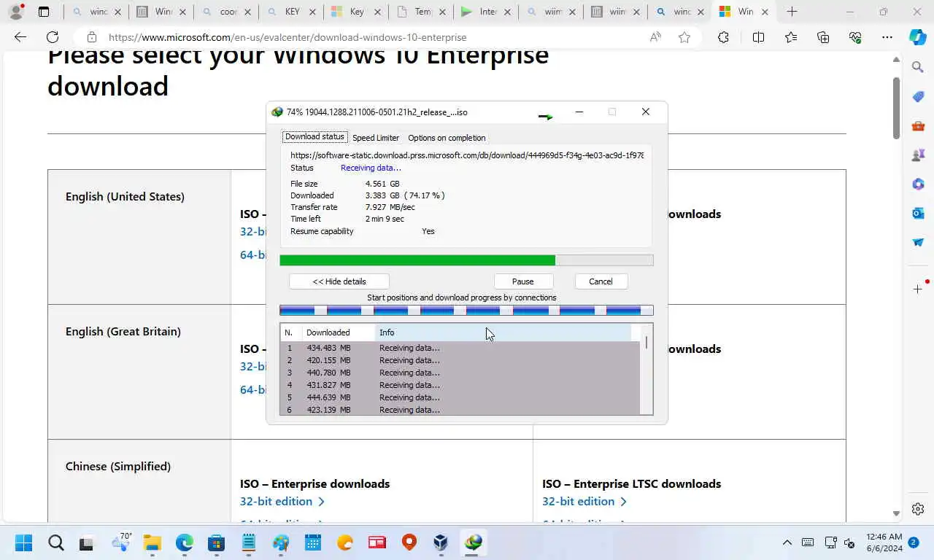934x560 pixels.
Task: Open Outlook from the Edge sidebar
Action: [x=918, y=213]
